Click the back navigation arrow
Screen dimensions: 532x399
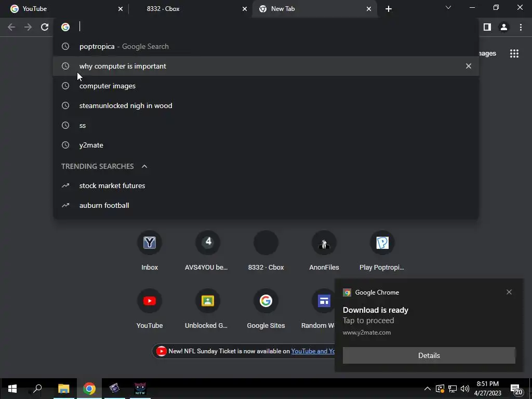11,27
